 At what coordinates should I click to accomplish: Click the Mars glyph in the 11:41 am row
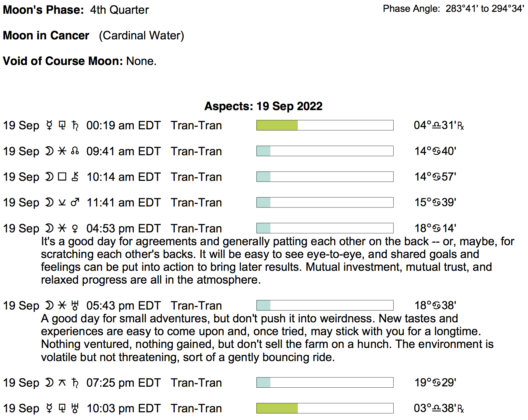(x=75, y=202)
